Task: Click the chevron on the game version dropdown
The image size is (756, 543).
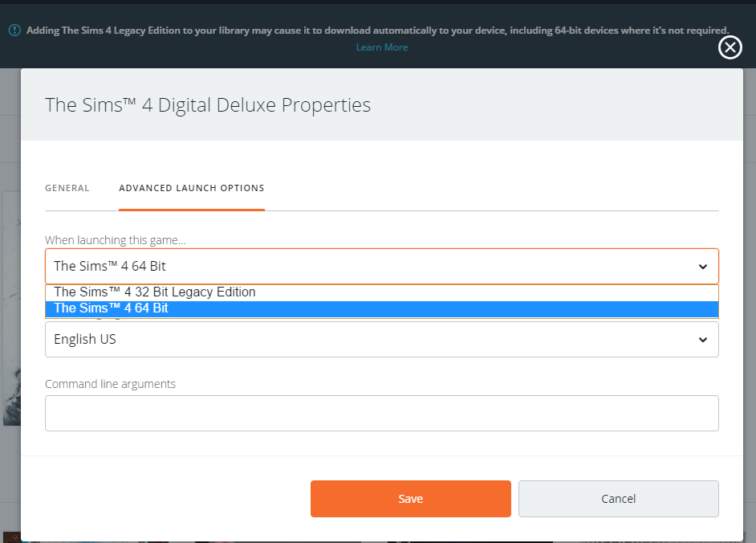Action: [x=703, y=267]
